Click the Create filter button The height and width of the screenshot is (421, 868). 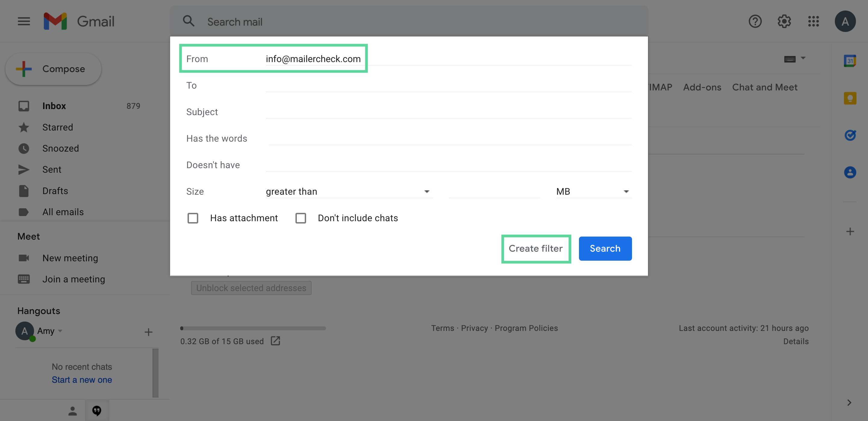[x=535, y=248]
